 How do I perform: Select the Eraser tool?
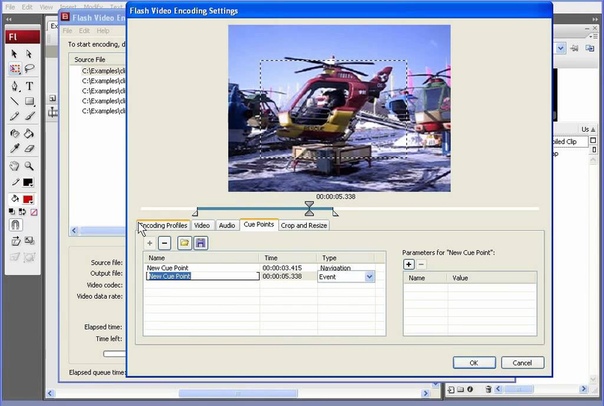pyautogui.click(x=29, y=148)
